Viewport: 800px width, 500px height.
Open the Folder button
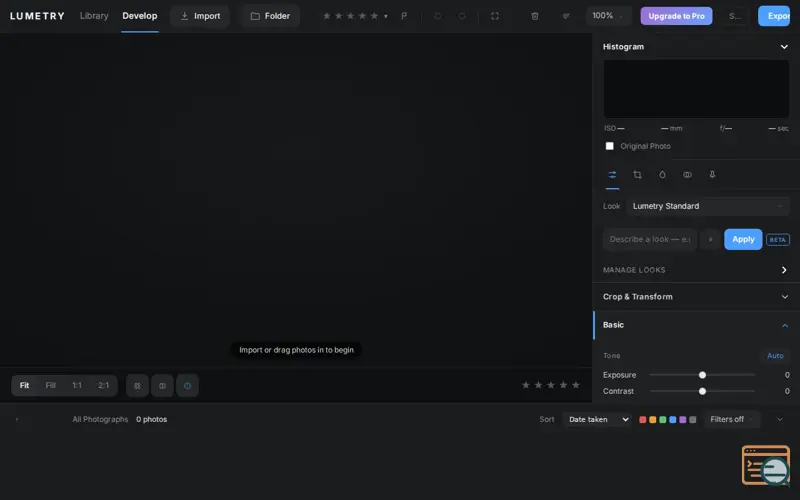[270, 16]
